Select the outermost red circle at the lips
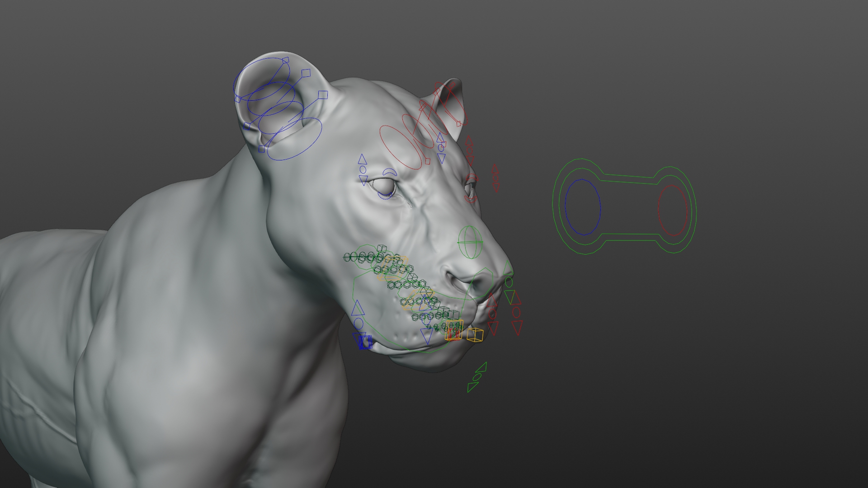Screen dimensions: 868x488 (x=516, y=312)
